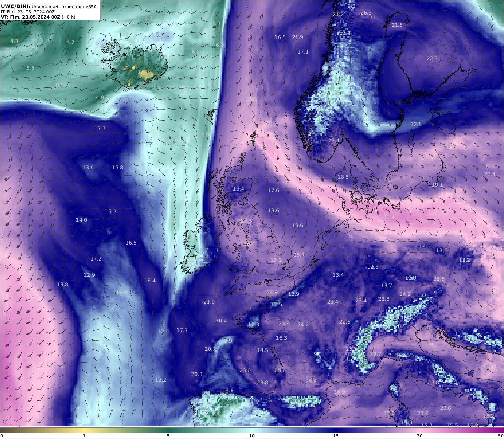Click the 21.5 value label

(397, 25)
